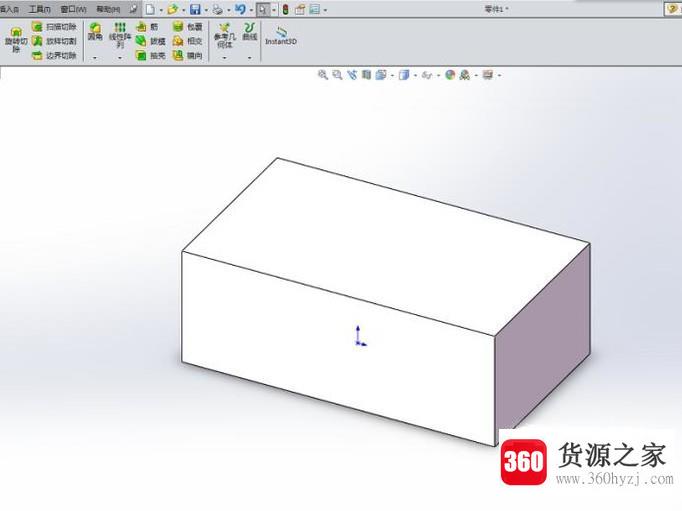Select the 线性阵列 linear pattern tool

click(120, 35)
